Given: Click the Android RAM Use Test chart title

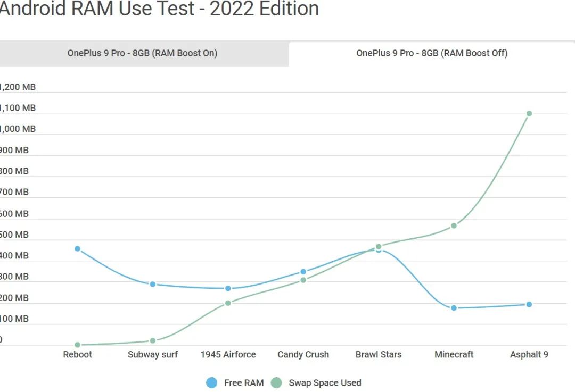Looking at the screenshot, I should [160, 9].
